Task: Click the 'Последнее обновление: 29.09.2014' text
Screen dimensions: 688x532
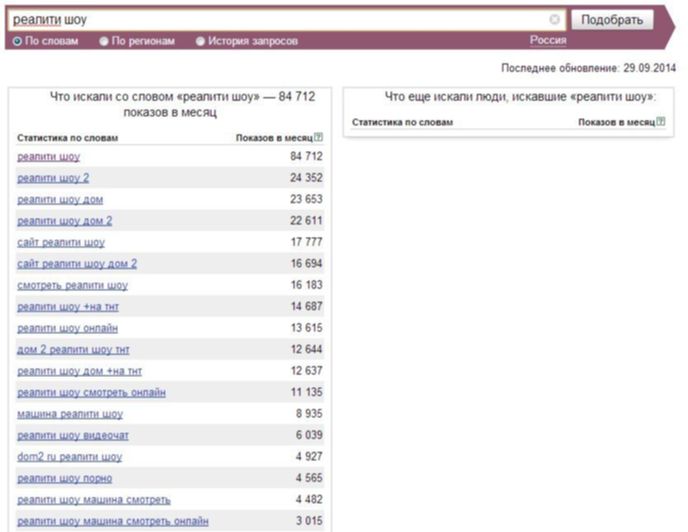Action: click(x=588, y=68)
